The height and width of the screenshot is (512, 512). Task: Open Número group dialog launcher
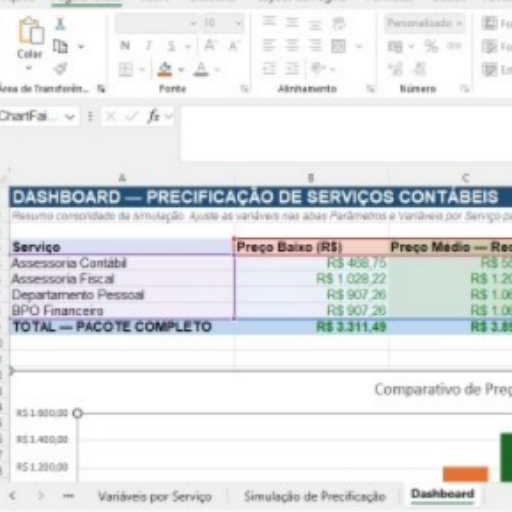pos(465,89)
